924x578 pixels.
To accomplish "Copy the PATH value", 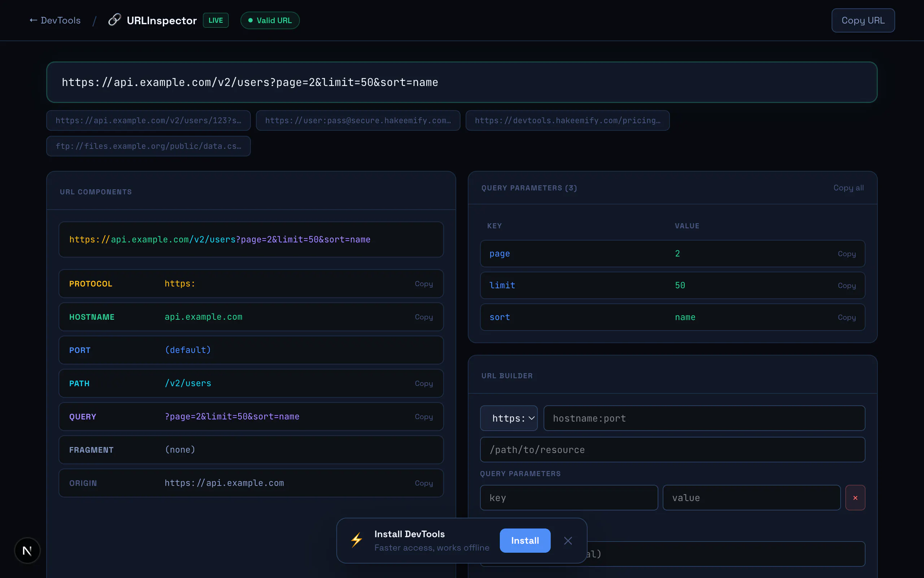I will [x=424, y=383].
